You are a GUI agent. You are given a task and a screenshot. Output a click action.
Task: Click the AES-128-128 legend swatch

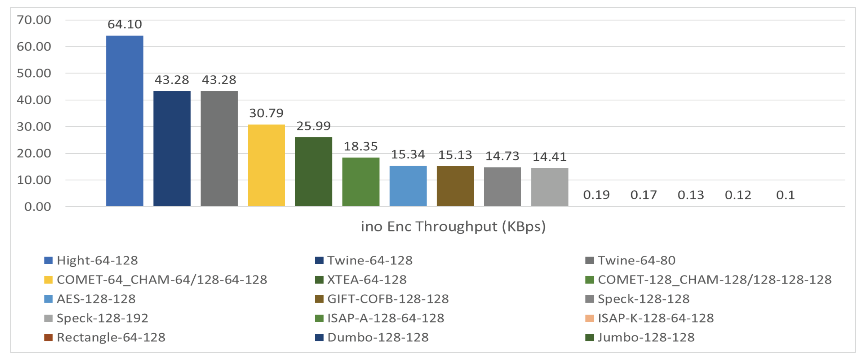pos(48,299)
